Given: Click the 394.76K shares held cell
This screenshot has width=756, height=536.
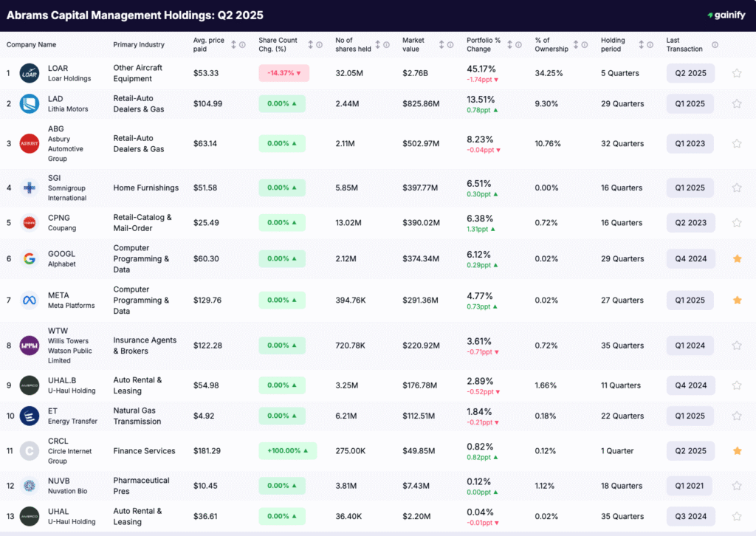Looking at the screenshot, I should 351,300.
